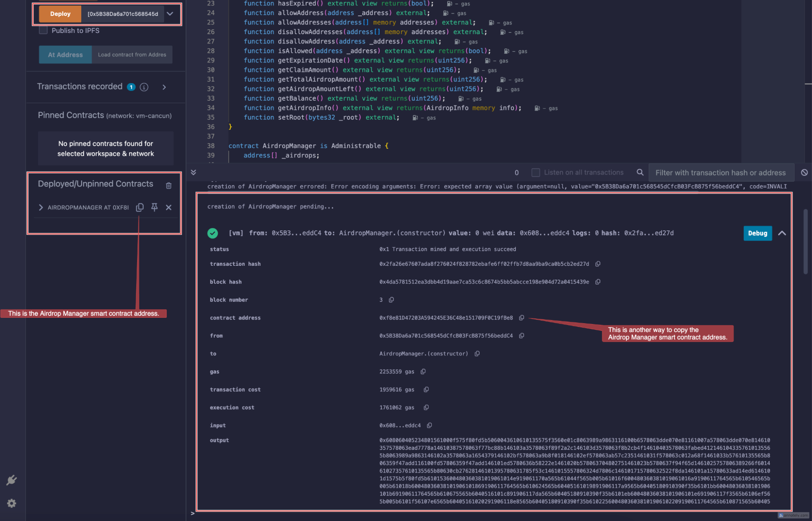Collapse the terminal with the double-chevron icon
812x521 pixels.
[x=193, y=172]
